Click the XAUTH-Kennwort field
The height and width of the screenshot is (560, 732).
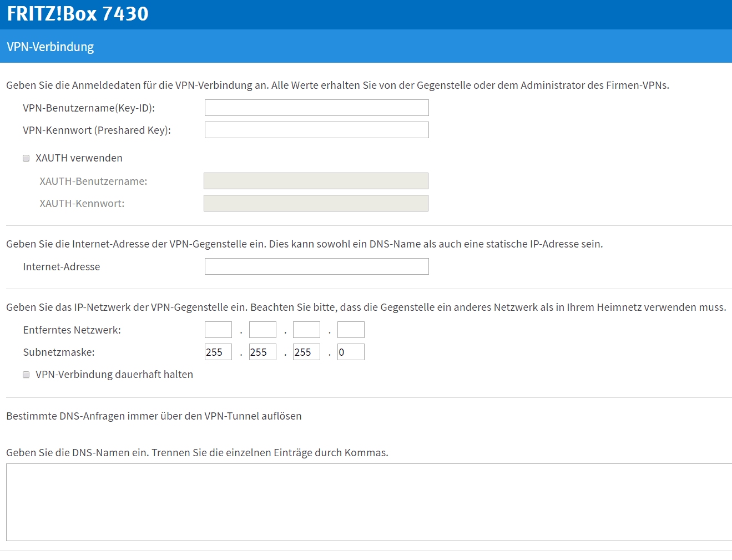click(x=316, y=203)
